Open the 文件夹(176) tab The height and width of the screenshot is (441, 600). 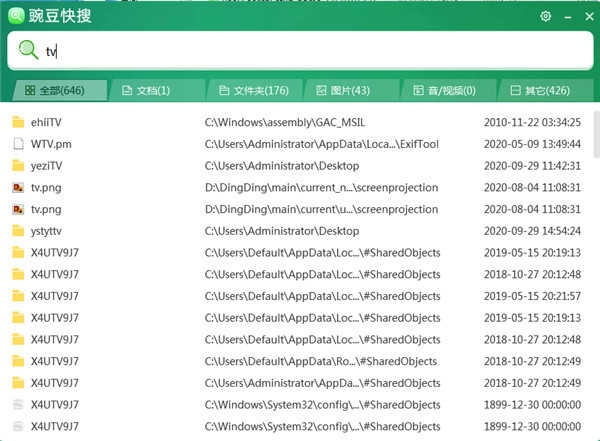[249, 91]
